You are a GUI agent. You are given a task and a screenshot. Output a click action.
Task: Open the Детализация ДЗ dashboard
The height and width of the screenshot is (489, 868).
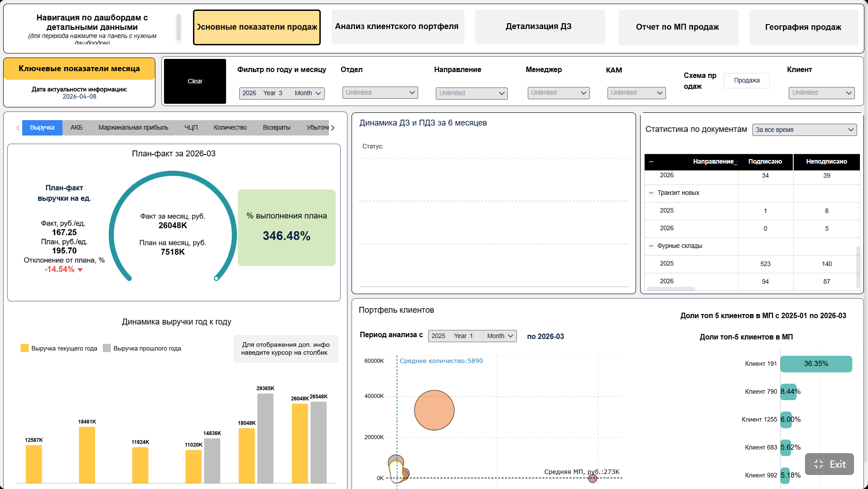[x=540, y=27]
